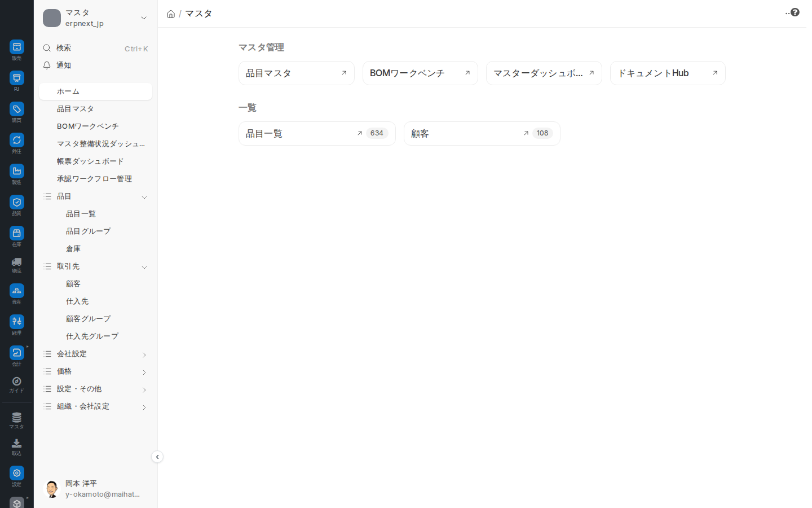Image resolution: width=812 pixels, height=508 pixels.
Task: Select the マスタ database icon
Action: 17,418
